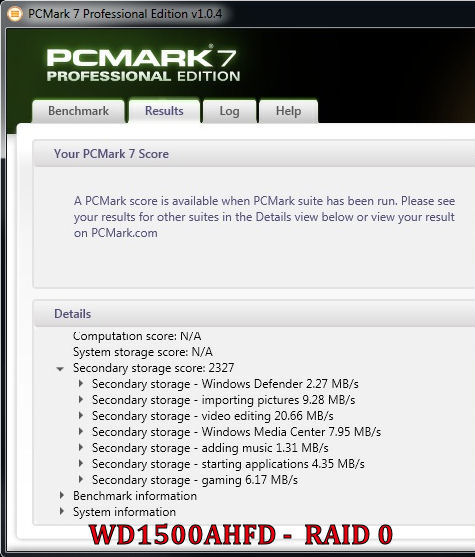Screen dimensions: 475x557
Task: Open the Benchmark tab
Action: point(78,111)
